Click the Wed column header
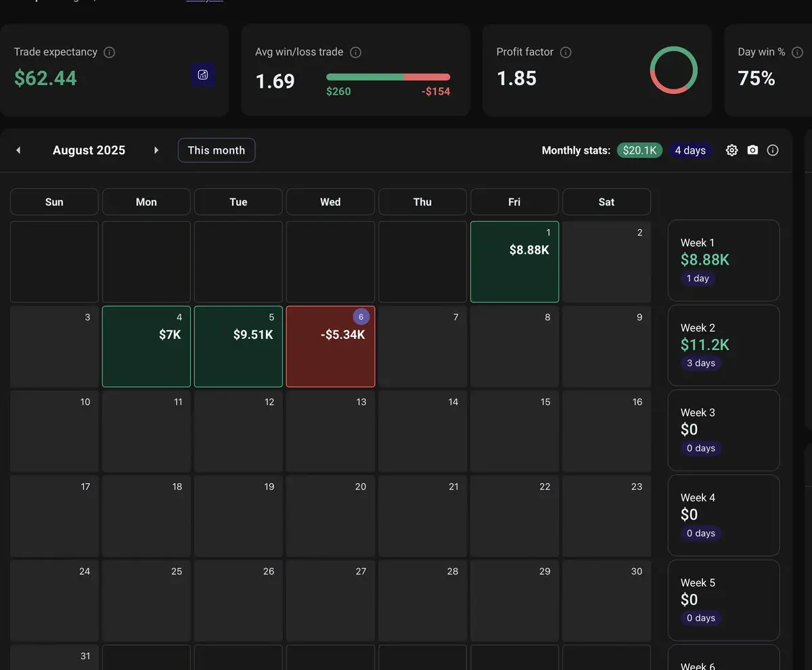 tap(330, 202)
